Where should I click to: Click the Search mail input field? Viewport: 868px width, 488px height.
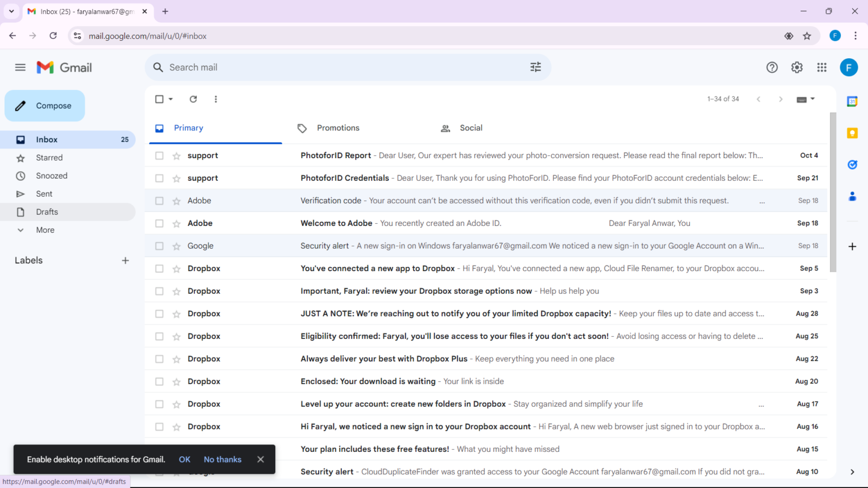[x=339, y=67]
